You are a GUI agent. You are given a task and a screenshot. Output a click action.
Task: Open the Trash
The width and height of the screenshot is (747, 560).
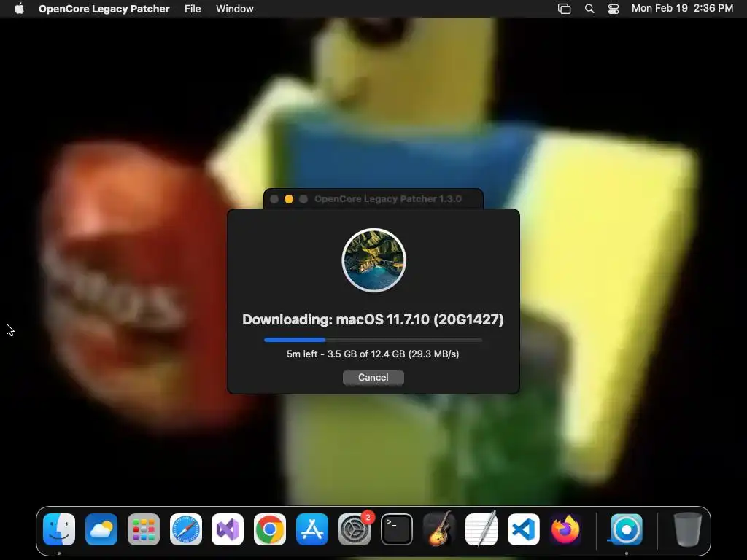[x=687, y=529]
